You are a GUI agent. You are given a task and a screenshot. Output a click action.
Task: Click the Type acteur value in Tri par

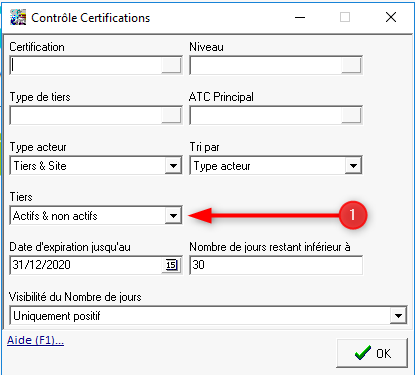click(x=222, y=166)
